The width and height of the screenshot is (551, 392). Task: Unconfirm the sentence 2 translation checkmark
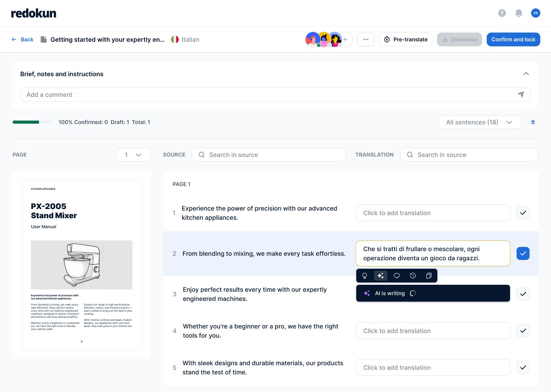click(x=523, y=253)
